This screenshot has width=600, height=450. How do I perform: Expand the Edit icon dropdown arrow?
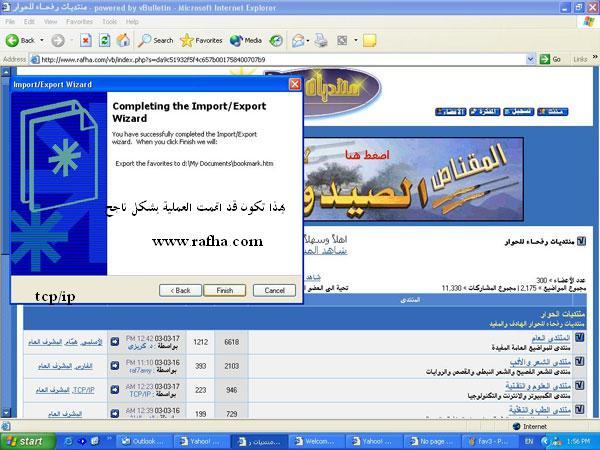tap(355, 40)
